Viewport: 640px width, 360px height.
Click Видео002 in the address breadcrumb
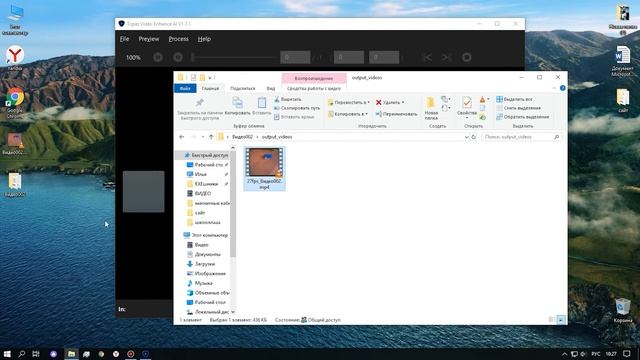(242, 137)
